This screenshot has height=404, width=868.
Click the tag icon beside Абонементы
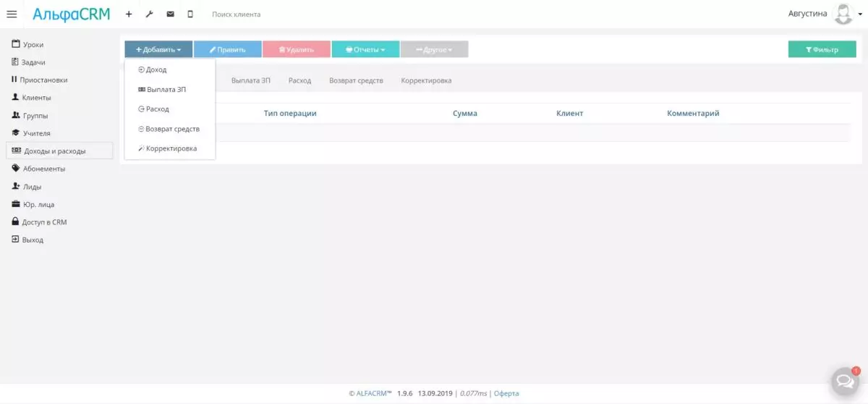pyautogui.click(x=16, y=168)
